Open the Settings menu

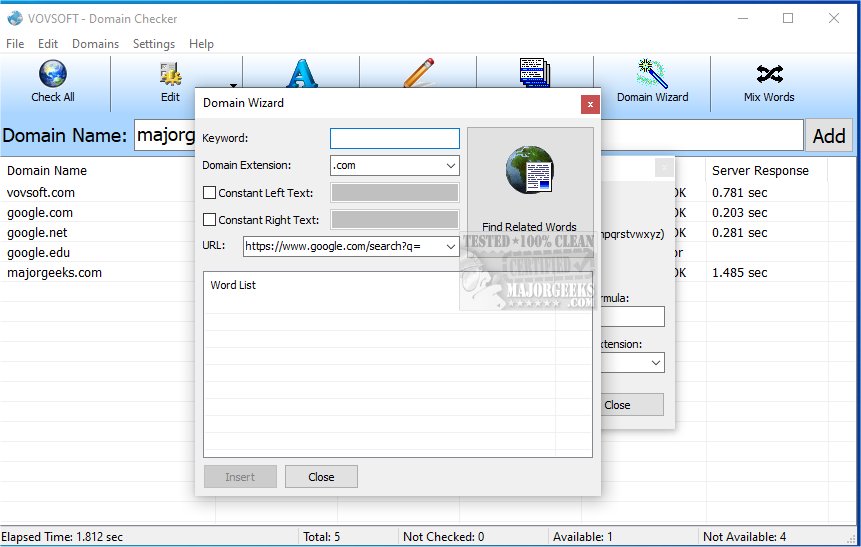(x=154, y=44)
